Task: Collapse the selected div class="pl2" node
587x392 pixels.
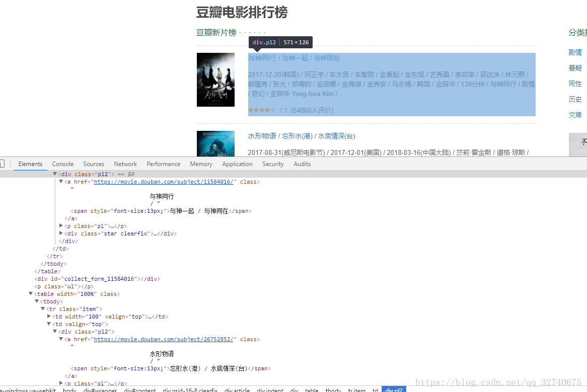Action: pyautogui.click(x=55, y=174)
